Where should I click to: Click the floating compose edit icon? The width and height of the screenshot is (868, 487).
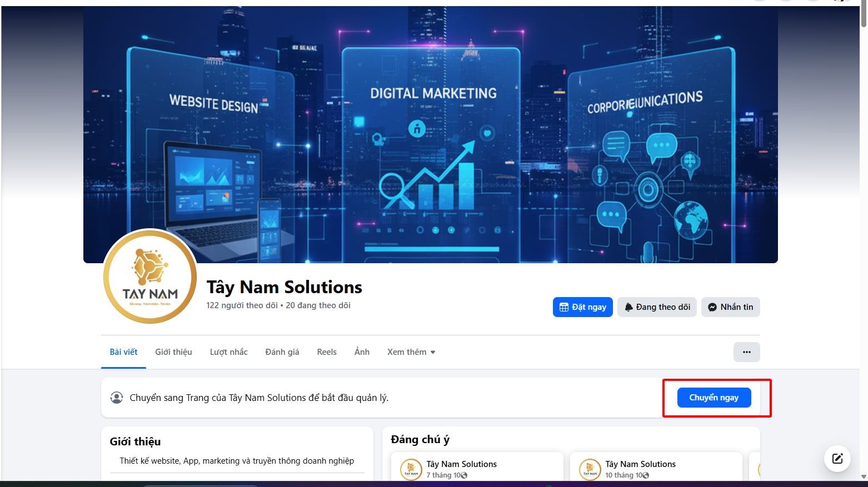click(837, 459)
